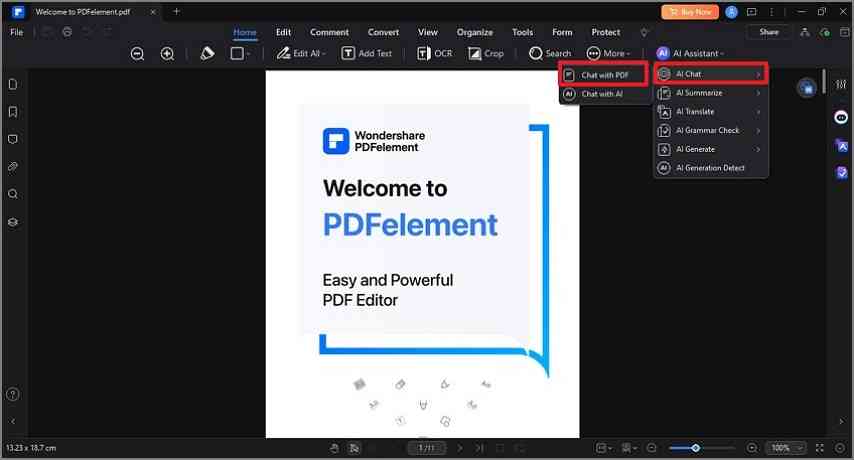Open the Edit All tool
The height and width of the screenshot is (460, 854).
pyautogui.click(x=301, y=53)
